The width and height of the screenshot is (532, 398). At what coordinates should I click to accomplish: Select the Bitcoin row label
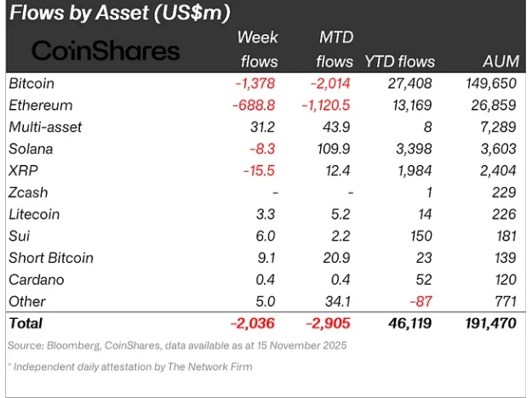[31, 83]
